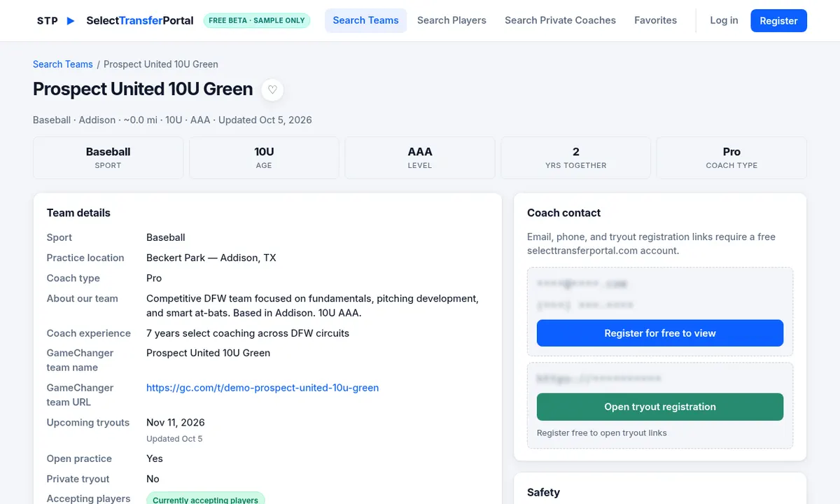Favorite the team with the heart icon
840x504 pixels.
pos(272,90)
